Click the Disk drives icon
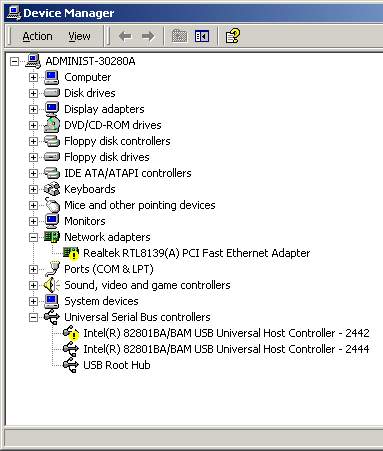This screenshot has width=383, height=451. 52,93
